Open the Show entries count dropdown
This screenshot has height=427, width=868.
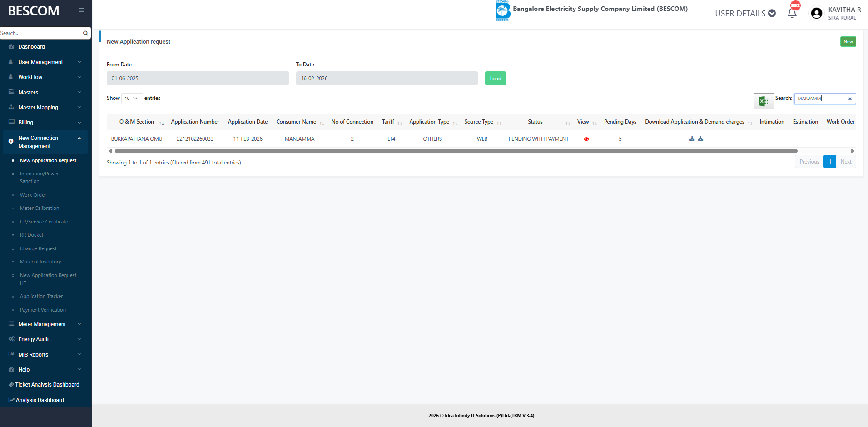pos(132,99)
